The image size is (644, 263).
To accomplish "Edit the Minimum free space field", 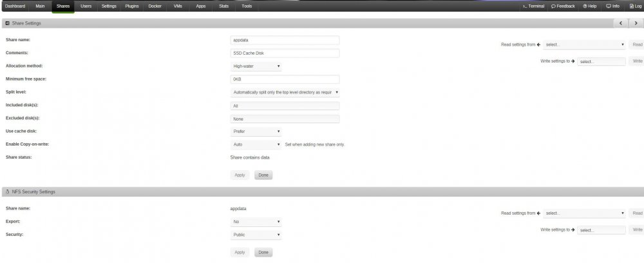I will tap(285, 79).
